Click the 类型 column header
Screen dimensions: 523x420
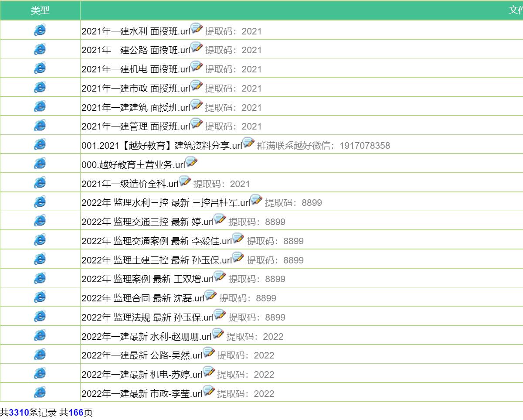[40, 10]
